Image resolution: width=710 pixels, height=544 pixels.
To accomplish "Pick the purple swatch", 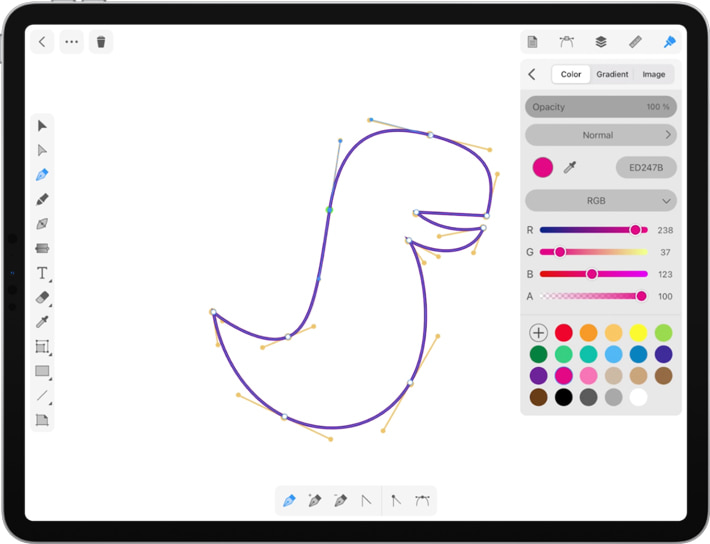I will (x=538, y=376).
